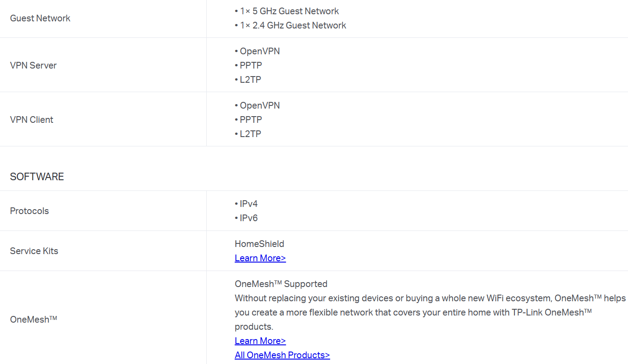This screenshot has width=628, height=364.
Task: Select the VPN Client row label
Action: tap(32, 120)
